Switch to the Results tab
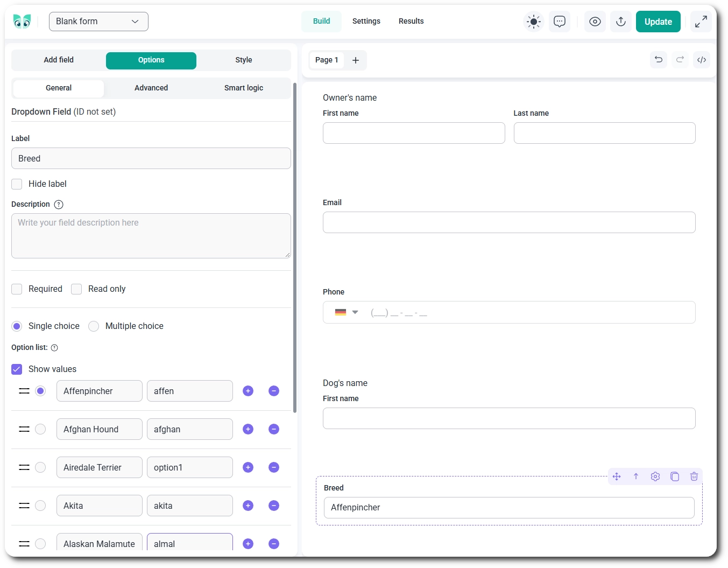The image size is (728, 568). click(411, 22)
